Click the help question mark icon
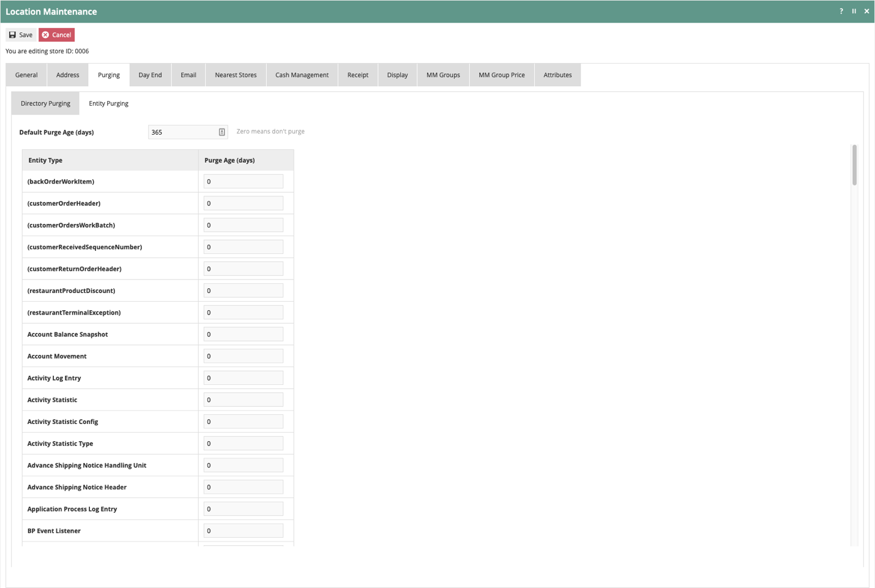This screenshot has height=588, width=875. (x=841, y=11)
